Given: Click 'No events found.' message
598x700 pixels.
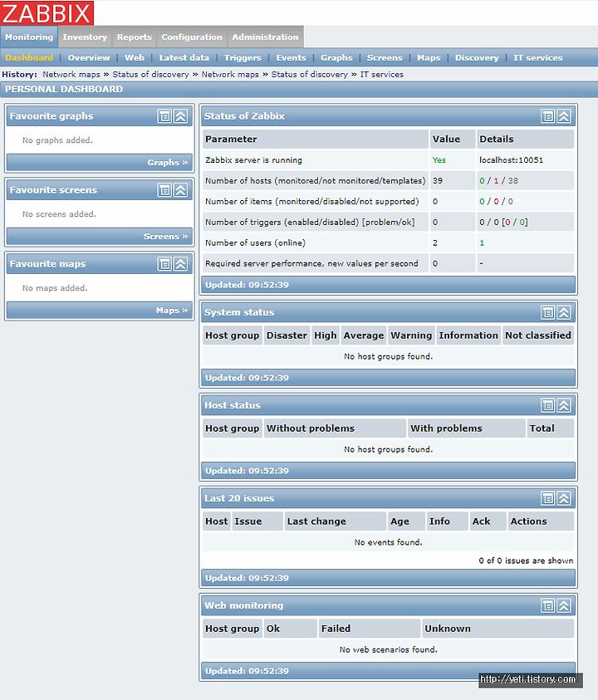Looking at the screenshot, I should (x=388, y=542).
